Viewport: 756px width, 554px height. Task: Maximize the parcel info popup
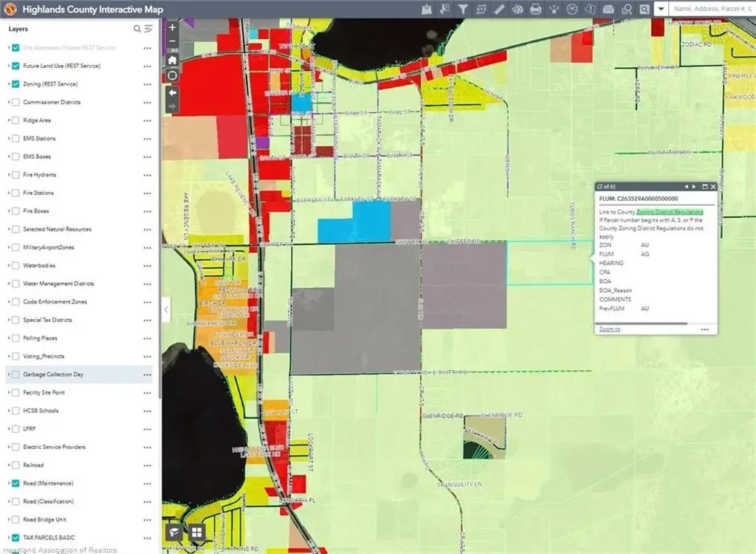click(704, 187)
